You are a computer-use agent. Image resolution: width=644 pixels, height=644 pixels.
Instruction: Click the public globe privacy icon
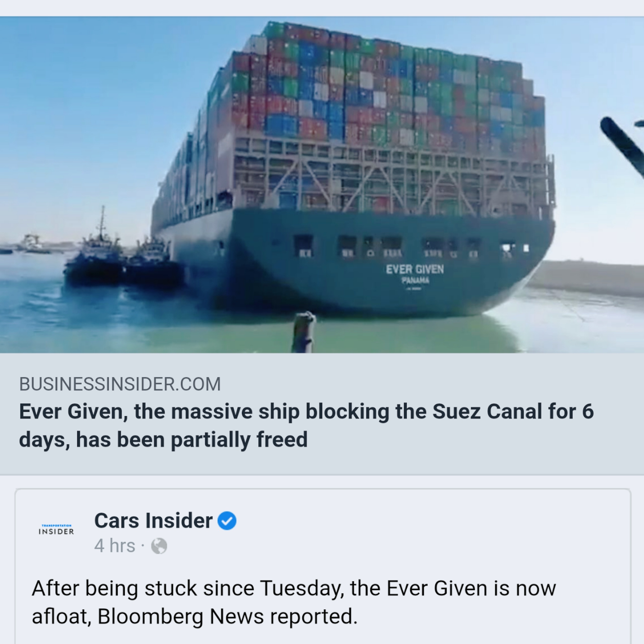coord(159,546)
